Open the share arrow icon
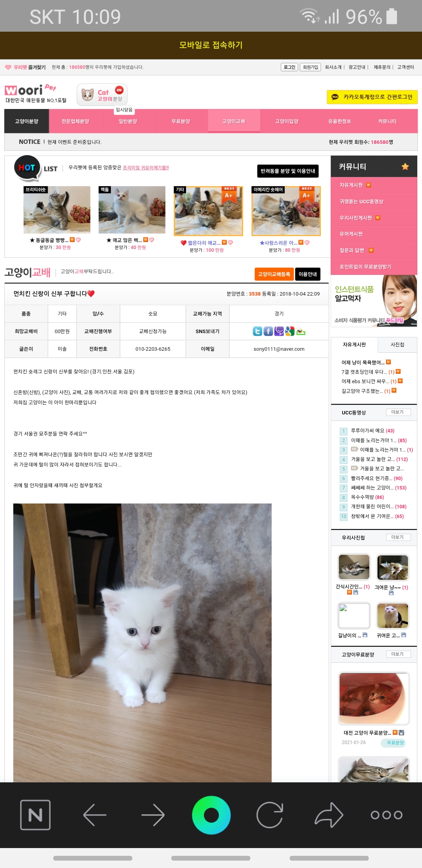This screenshot has width=422, height=868. point(329,815)
